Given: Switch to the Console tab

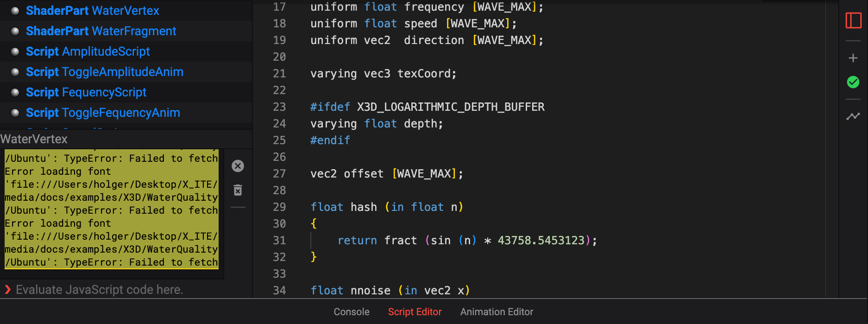Looking at the screenshot, I should pos(352,312).
